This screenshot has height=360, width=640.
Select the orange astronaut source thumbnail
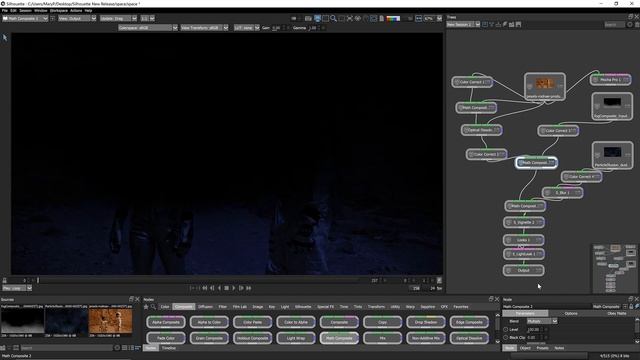click(x=111, y=321)
